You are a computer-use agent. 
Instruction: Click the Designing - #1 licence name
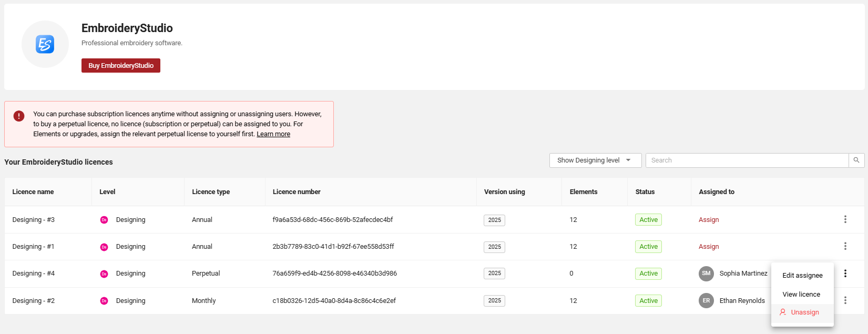pyautogui.click(x=34, y=247)
